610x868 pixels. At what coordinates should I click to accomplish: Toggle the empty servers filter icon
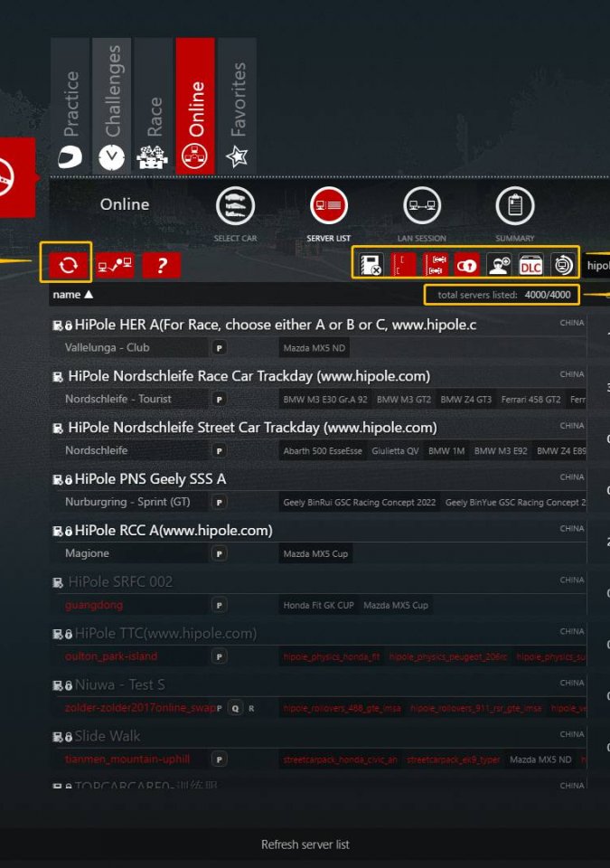click(403, 265)
